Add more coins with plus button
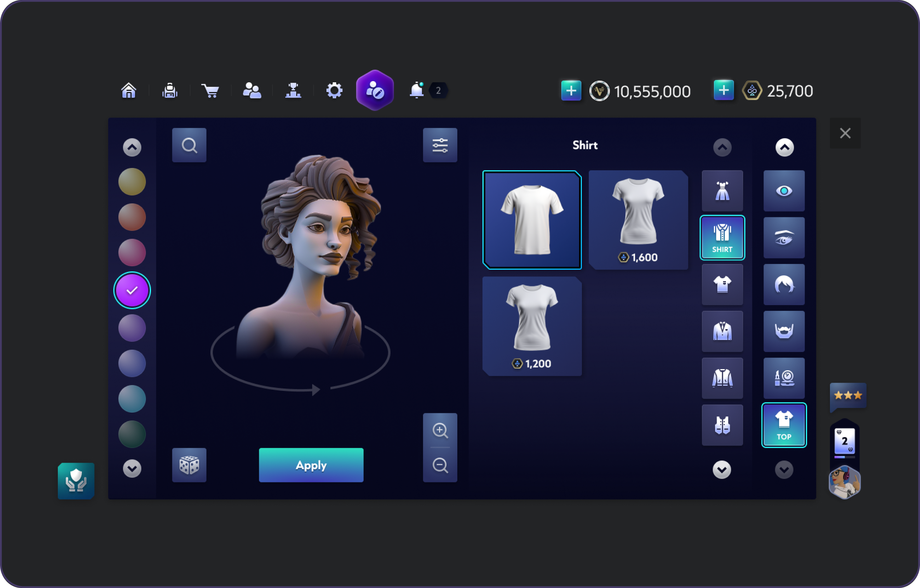920x588 pixels. coord(571,90)
